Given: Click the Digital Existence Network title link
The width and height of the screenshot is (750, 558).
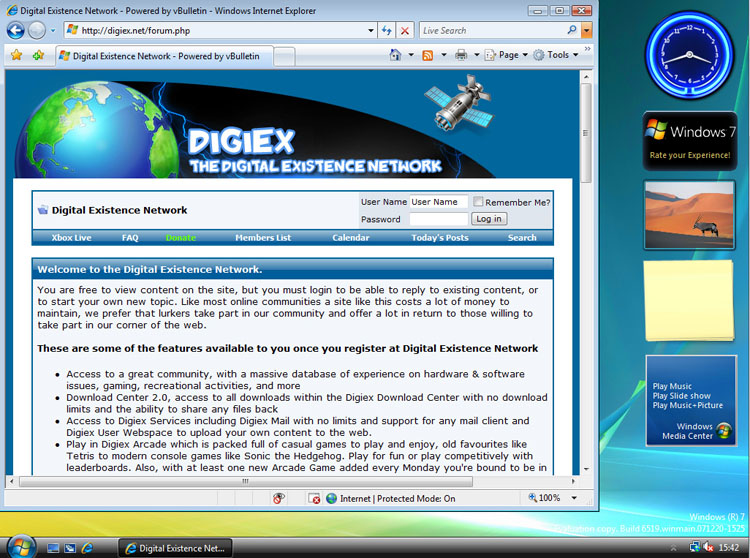Looking at the screenshot, I should point(119,210).
